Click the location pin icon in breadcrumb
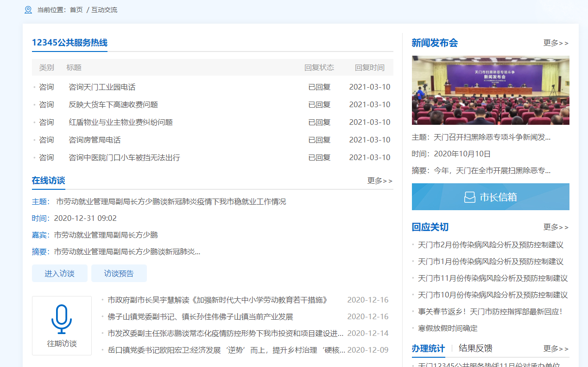Image resolution: width=588 pixels, height=367 pixels. point(28,10)
